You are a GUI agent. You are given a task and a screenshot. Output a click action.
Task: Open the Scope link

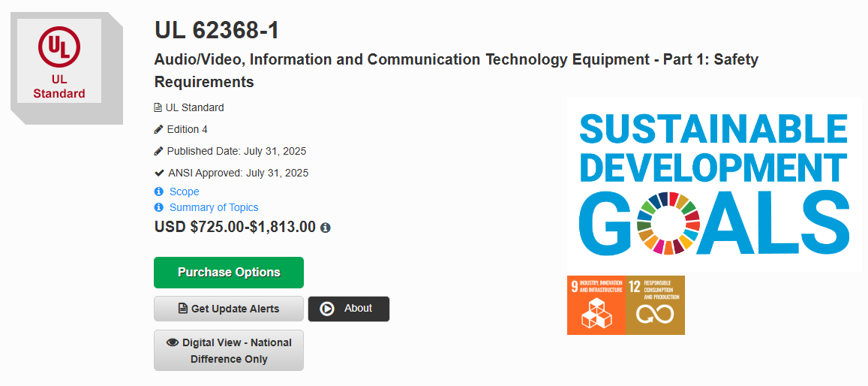tap(185, 191)
